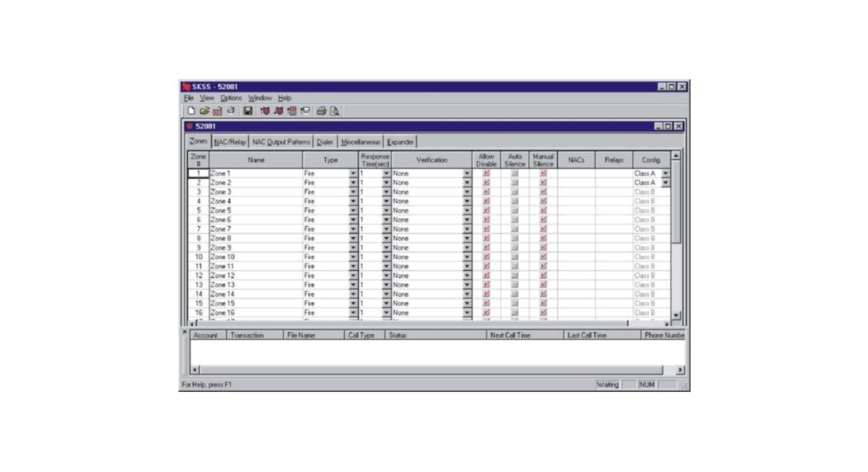868x472 pixels.
Task: Switch to the NAC Output Patterns tab
Action: 281,142
